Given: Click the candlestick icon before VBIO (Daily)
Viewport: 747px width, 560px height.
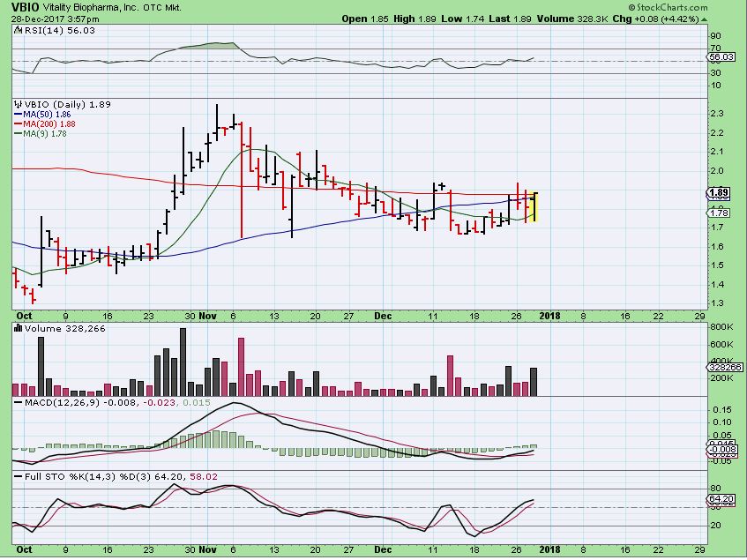Looking at the screenshot, I should coord(19,104).
